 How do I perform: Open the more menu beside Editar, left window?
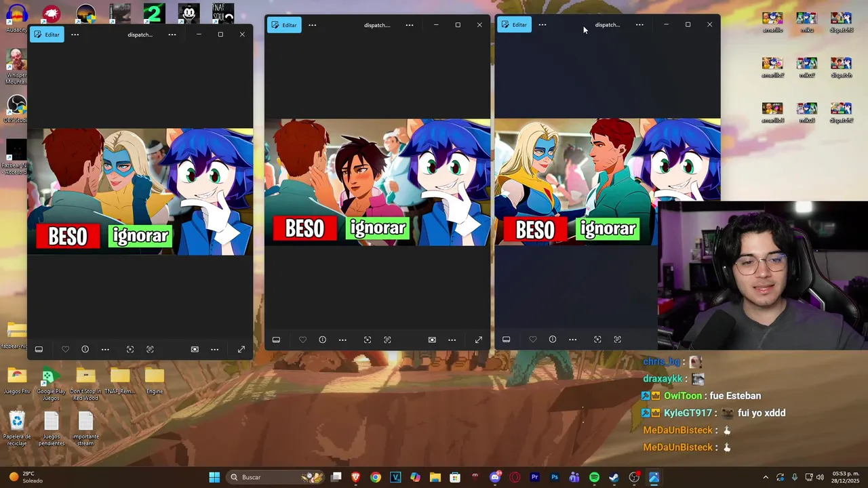[75, 35]
